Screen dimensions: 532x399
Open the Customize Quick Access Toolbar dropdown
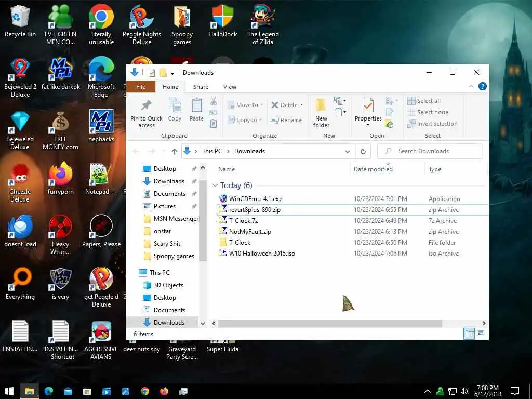[x=172, y=73]
